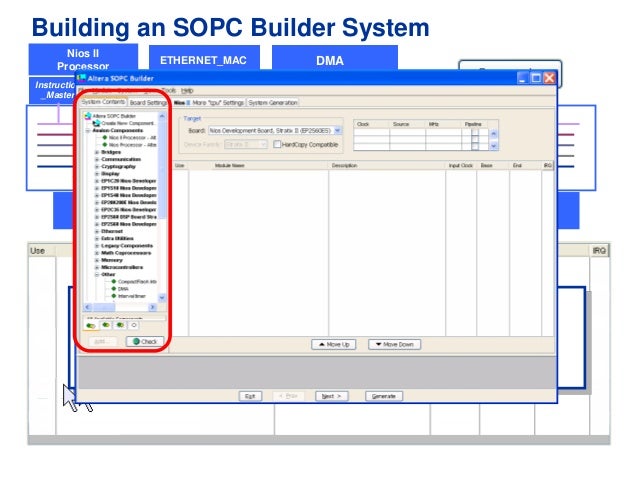Select the Nios II Processor green dot item
The height and width of the screenshot is (479, 638).
(x=105, y=138)
